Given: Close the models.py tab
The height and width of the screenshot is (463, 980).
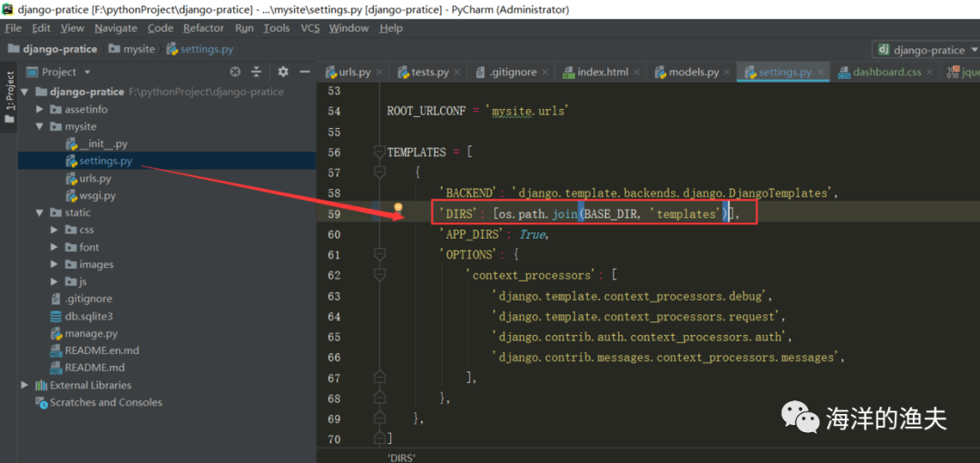Looking at the screenshot, I should 727,73.
